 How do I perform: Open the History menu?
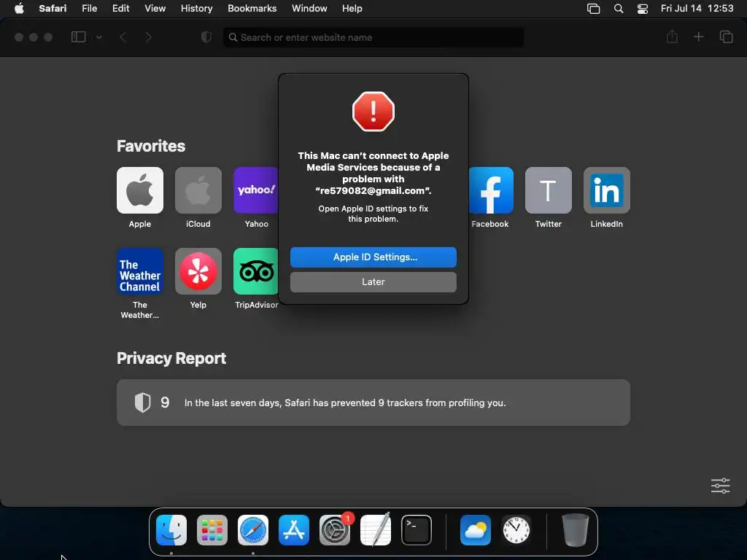pyautogui.click(x=196, y=9)
